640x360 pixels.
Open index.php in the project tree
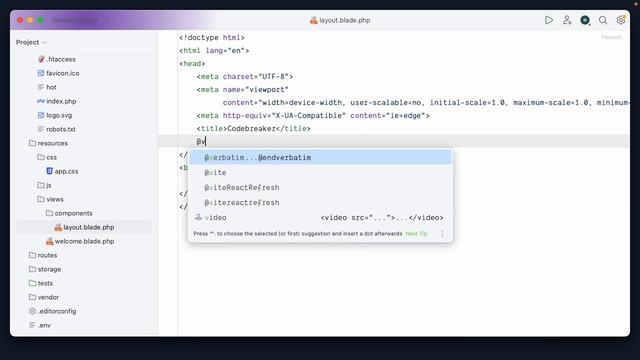coord(57,101)
